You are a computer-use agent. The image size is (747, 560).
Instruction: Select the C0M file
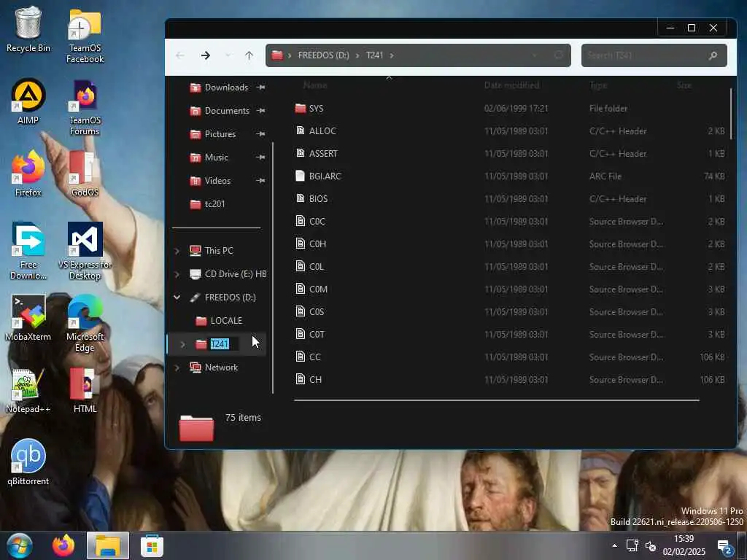coord(510,289)
